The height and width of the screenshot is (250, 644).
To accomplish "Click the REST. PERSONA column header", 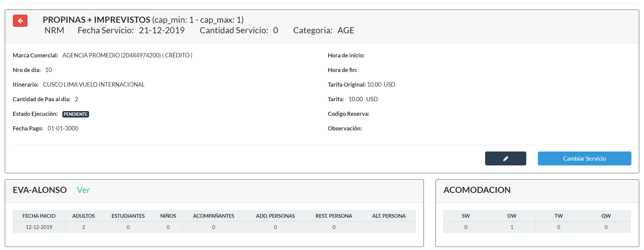I will pos(334,216).
